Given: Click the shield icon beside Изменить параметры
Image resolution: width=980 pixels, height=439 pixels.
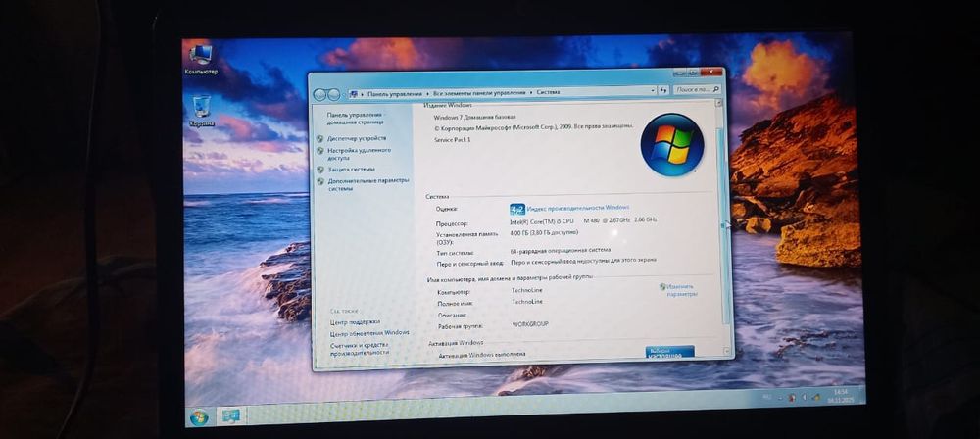Looking at the screenshot, I should pos(662,286).
